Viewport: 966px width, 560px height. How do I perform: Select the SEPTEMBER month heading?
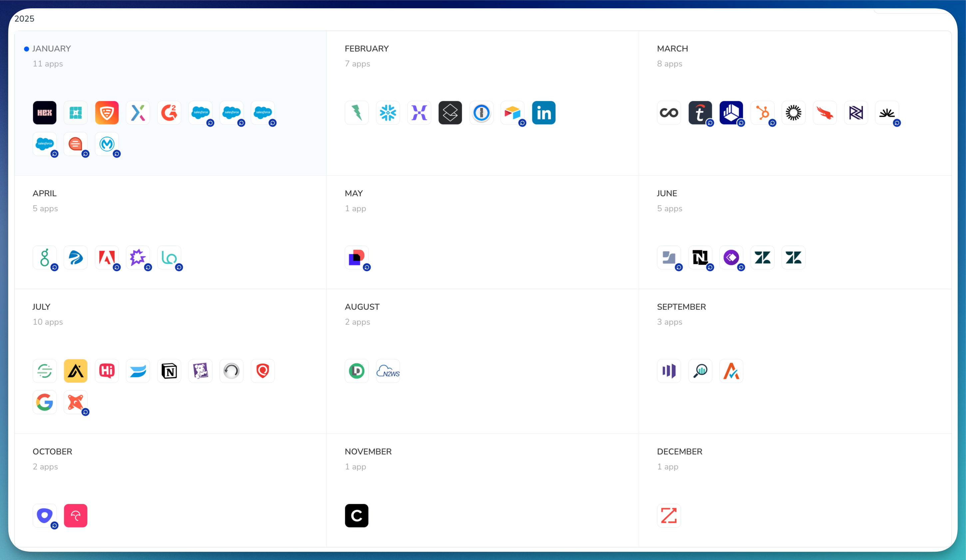(x=681, y=307)
